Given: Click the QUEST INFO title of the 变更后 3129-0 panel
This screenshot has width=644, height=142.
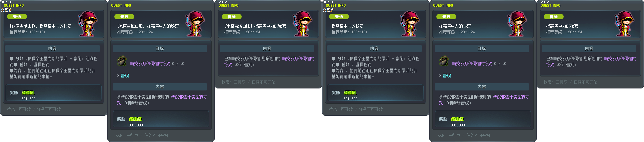Looking at the screenshot, I should (x=336, y=5).
